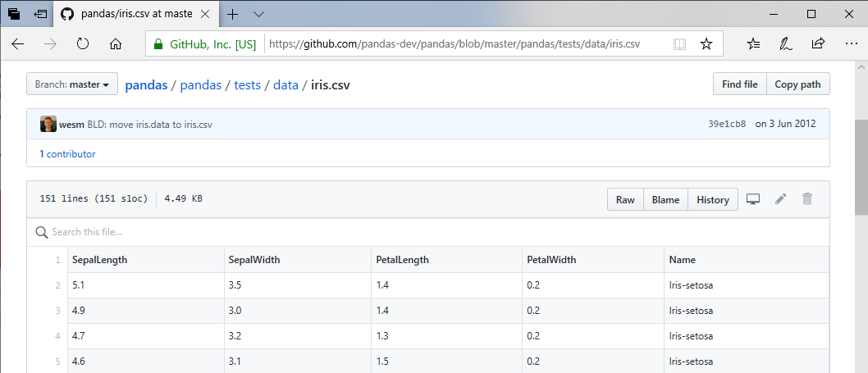Click the trash delete file icon
The height and width of the screenshot is (373, 868).
tap(807, 199)
